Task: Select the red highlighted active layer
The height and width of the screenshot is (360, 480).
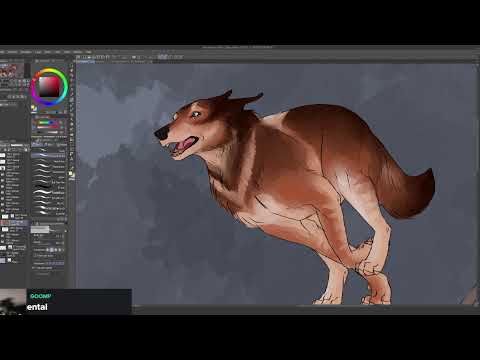Action: 15,222
